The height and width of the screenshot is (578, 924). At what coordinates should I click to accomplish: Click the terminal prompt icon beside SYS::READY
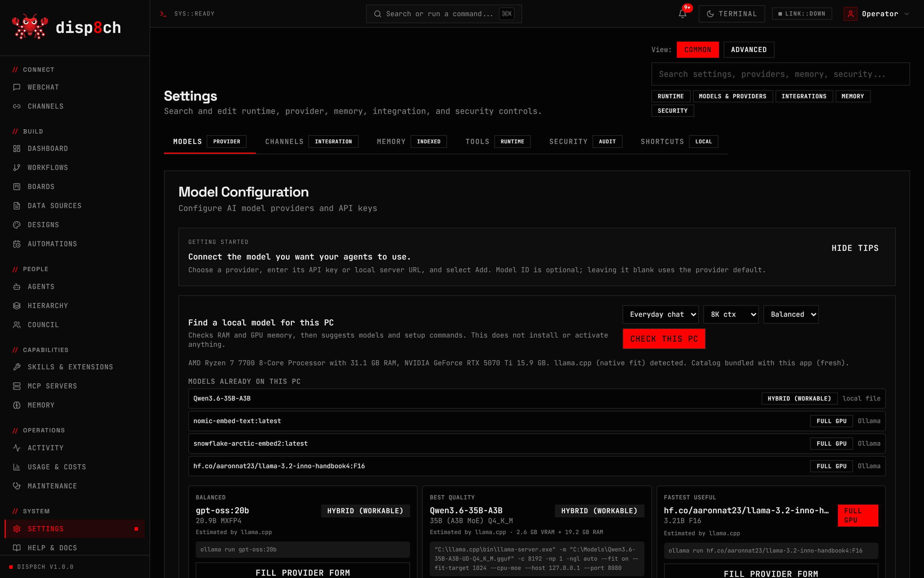tap(163, 14)
